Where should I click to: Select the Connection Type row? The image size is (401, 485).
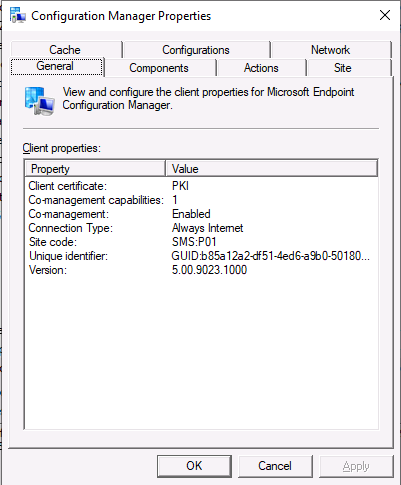pos(201,228)
